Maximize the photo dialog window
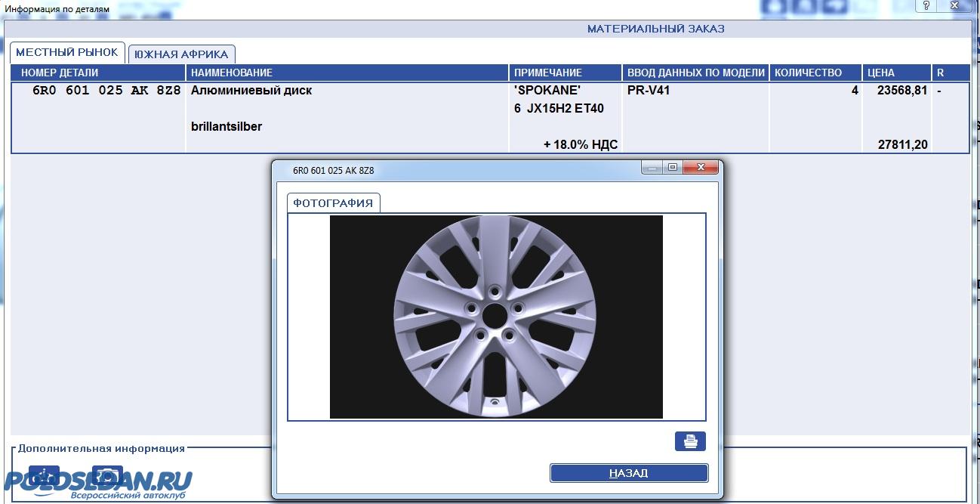This screenshot has height=504, width=980. pyautogui.click(x=673, y=167)
